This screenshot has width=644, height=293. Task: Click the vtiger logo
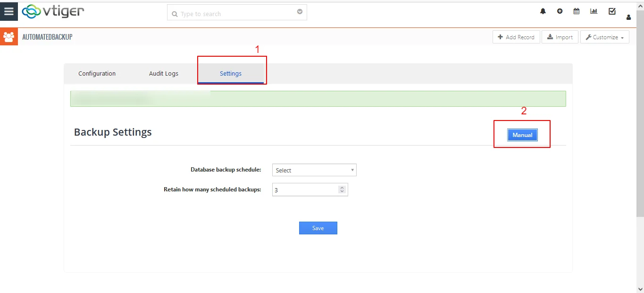53,11
